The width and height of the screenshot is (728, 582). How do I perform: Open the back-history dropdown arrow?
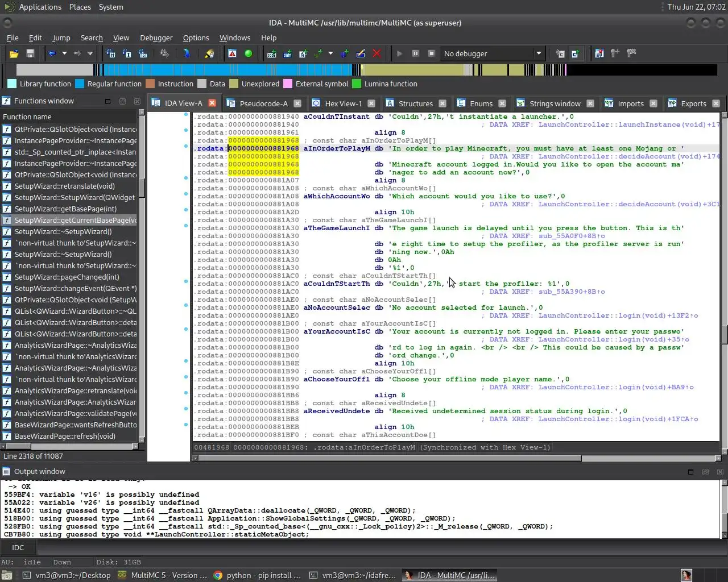[64, 53]
